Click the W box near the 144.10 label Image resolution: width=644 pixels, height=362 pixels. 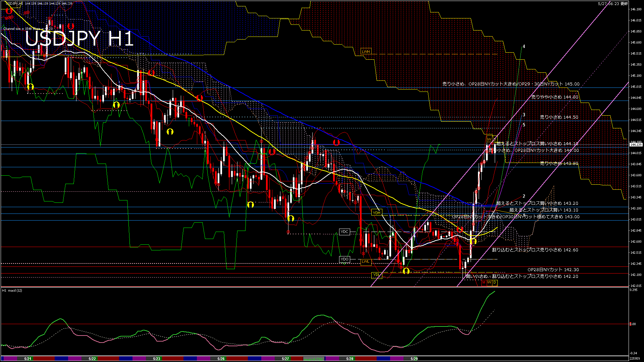coord(489,139)
